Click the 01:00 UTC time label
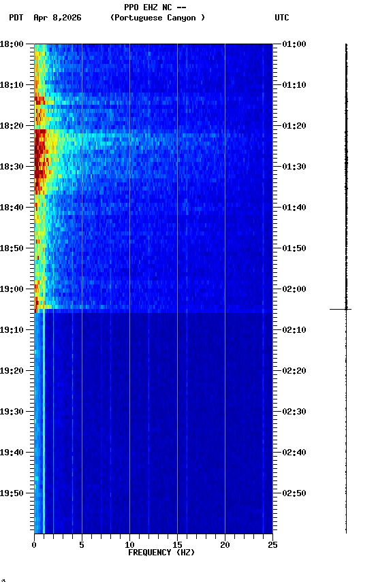The height and width of the screenshot is (588, 376). point(294,44)
